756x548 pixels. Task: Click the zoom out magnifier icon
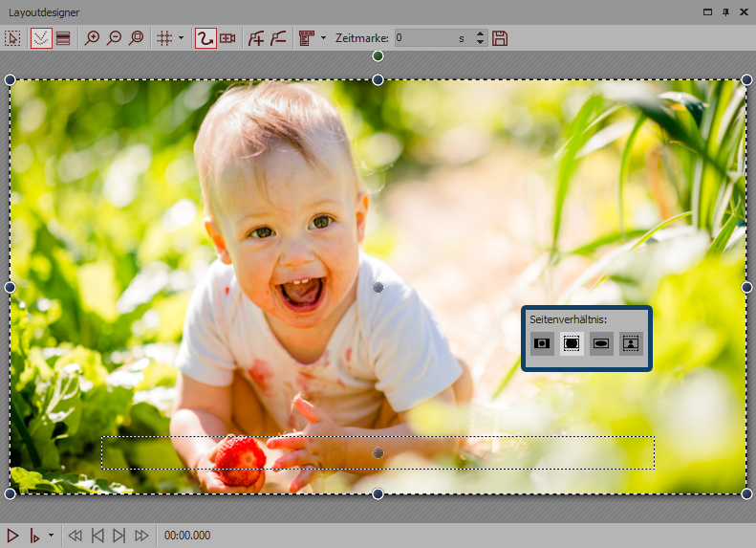(114, 38)
